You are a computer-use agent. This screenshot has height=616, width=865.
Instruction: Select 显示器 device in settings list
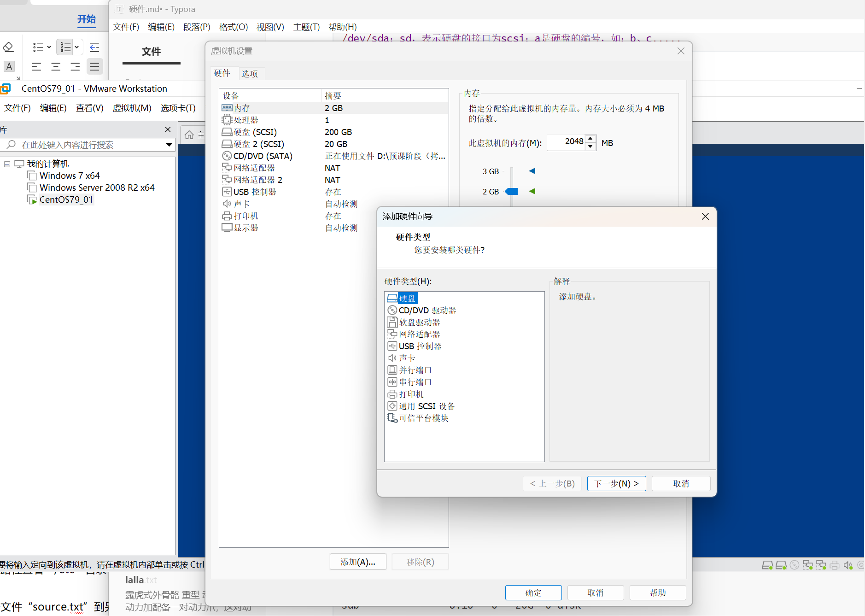[x=334, y=228]
